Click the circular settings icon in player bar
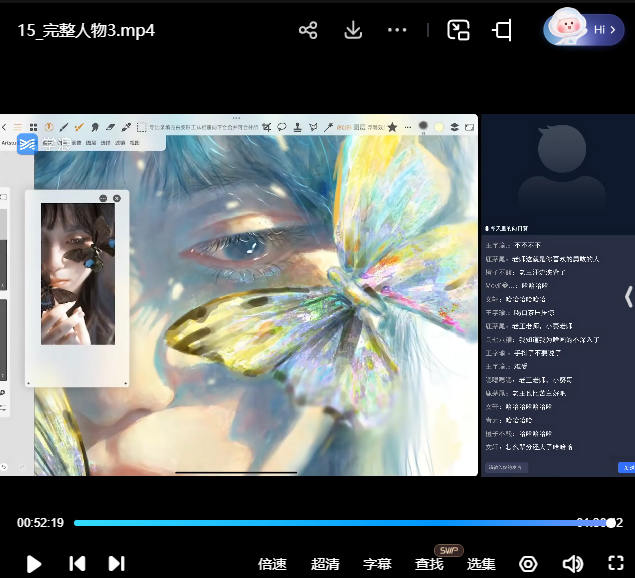 coord(528,564)
